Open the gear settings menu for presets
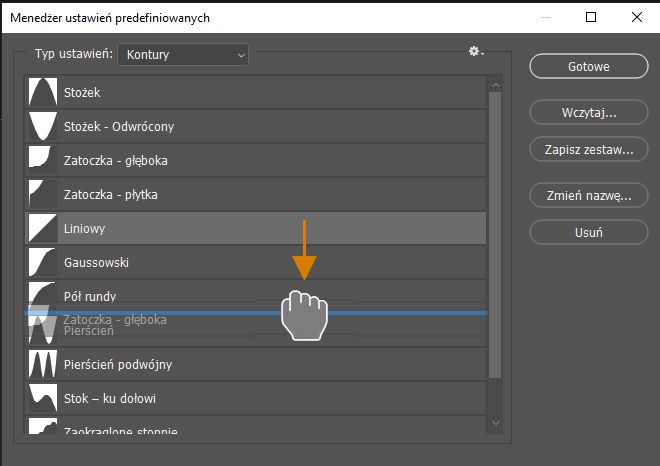 pos(476,51)
